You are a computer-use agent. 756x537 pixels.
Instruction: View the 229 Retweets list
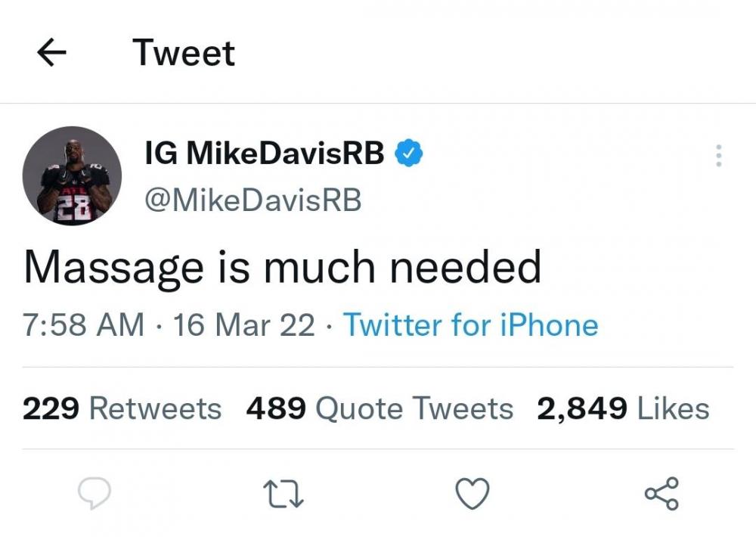[x=122, y=408]
